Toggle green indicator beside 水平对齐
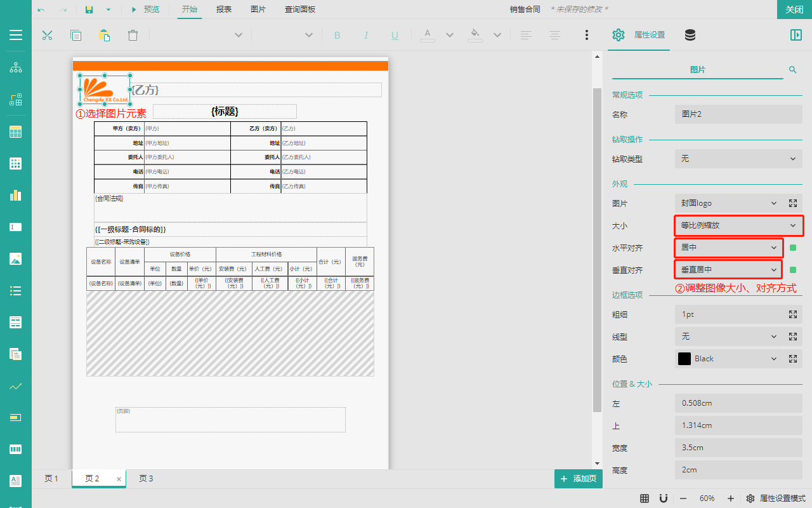812x508 pixels. tap(793, 248)
